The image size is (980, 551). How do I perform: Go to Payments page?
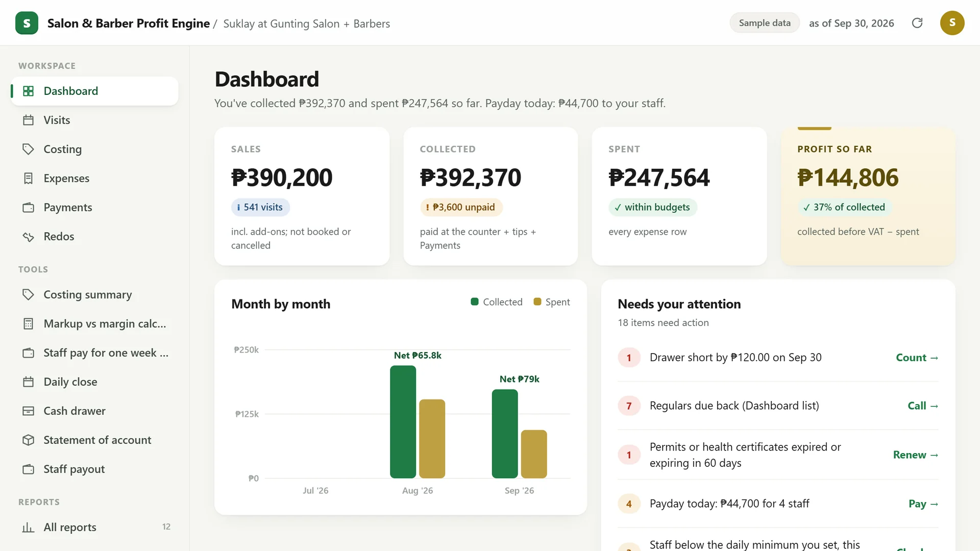pyautogui.click(x=94, y=207)
